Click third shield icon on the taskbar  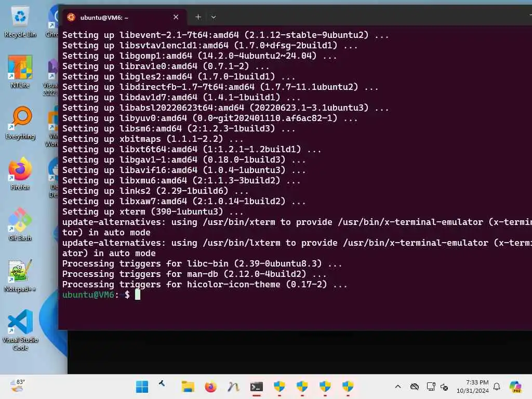325,387
